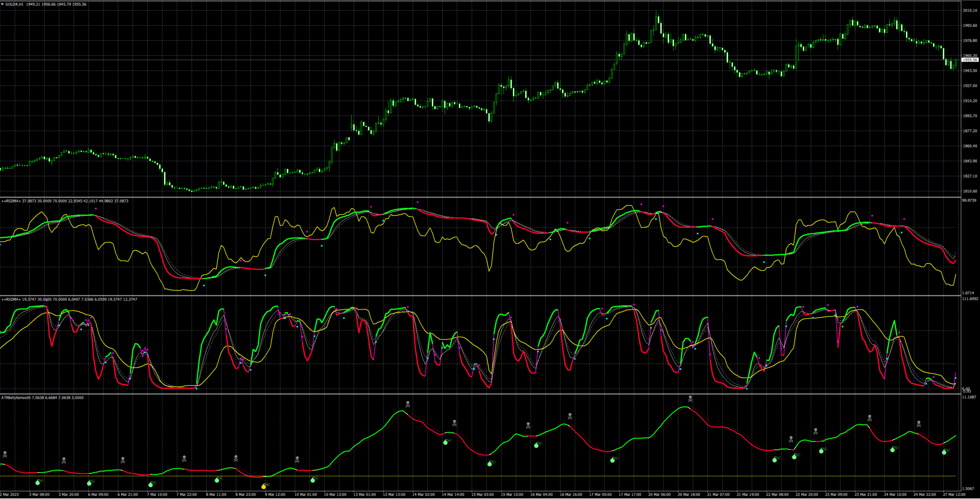Image resolution: width=980 pixels, height=499 pixels.
Task: Open the chart menu triangle beside GOLD#,H1
Action: click(x=2, y=4)
